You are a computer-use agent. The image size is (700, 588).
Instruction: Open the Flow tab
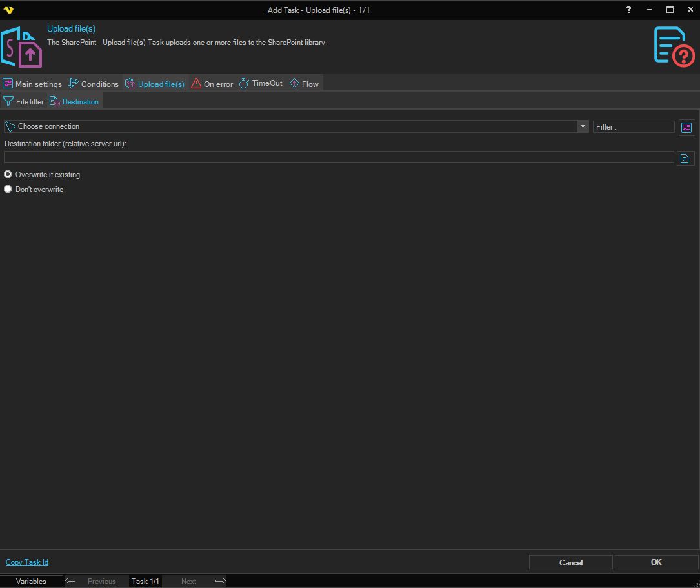[304, 84]
